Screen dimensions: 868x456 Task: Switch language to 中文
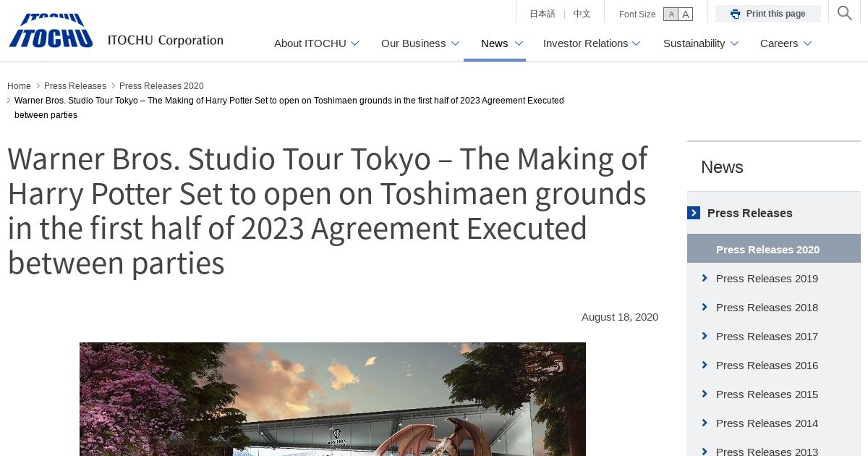(x=582, y=14)
